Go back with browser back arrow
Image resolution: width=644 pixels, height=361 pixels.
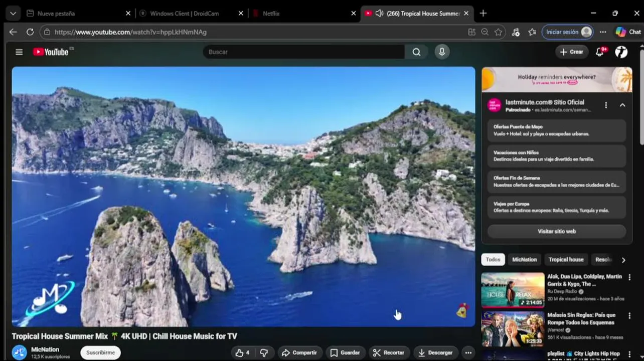pyautogui.click(x=13, y=32)
